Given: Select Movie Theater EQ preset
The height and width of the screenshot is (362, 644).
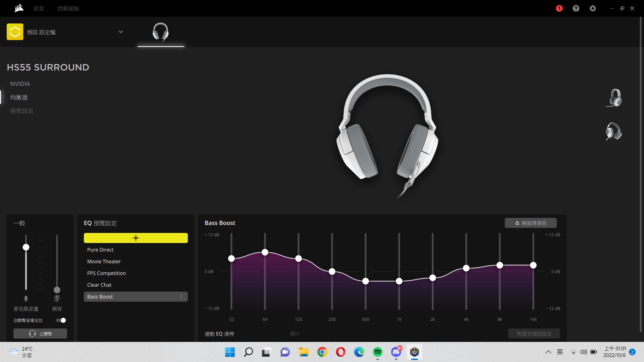Looking at the screenshot, I should click(x=136, y=261).
